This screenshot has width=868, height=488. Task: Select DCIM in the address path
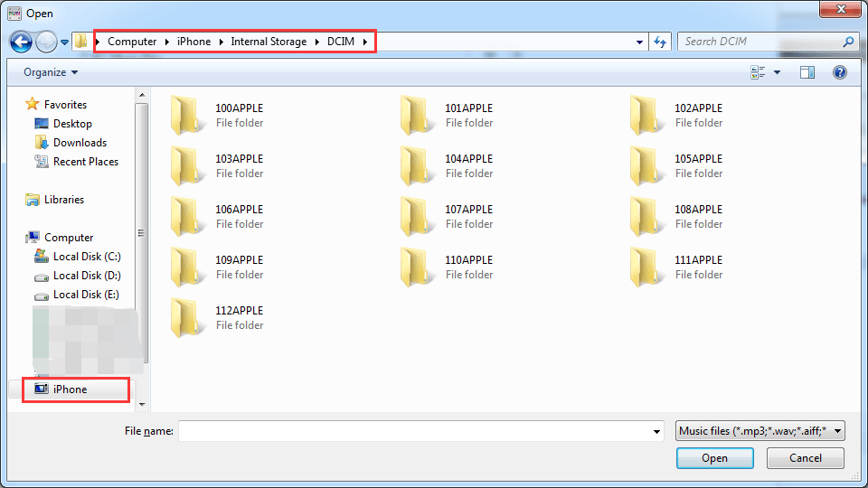click(341, 42)
